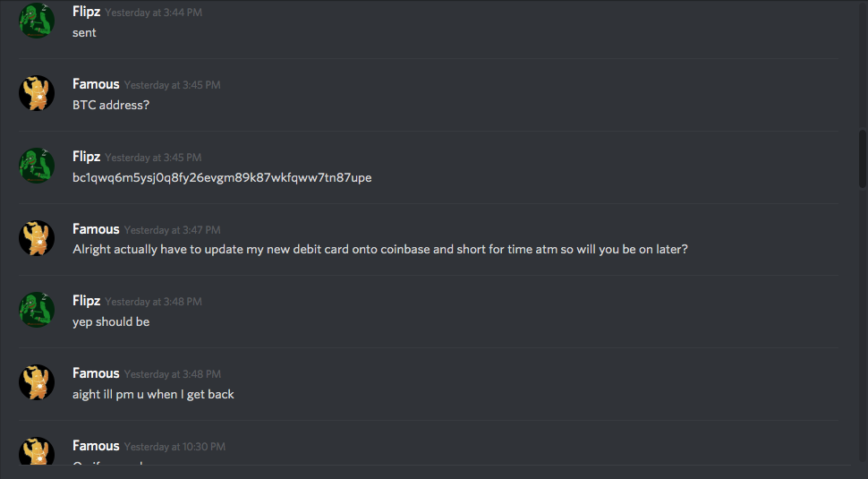Click the 'BTC address?' message text

[111, 106]
